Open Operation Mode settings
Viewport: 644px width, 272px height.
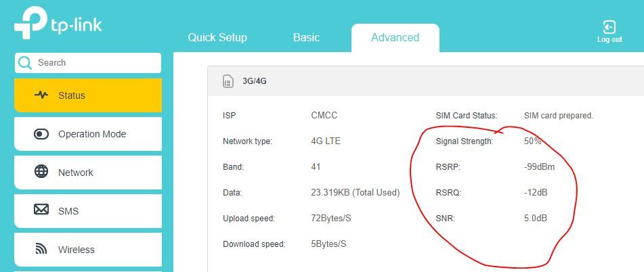[92, 134]
